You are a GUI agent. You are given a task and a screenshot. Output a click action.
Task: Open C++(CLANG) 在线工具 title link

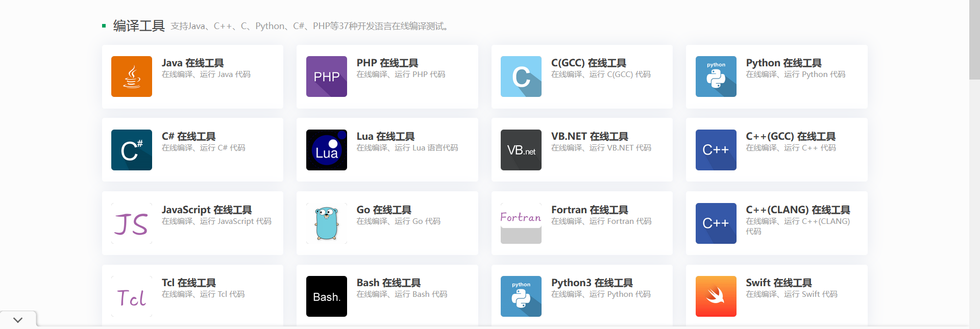point(798,210)
